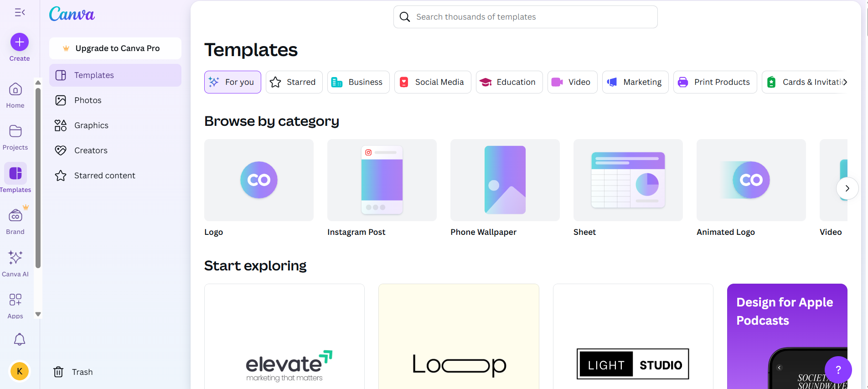Open the Light Studio logo template
Viewport: 868px width, 389px height.
click(633, 337)
